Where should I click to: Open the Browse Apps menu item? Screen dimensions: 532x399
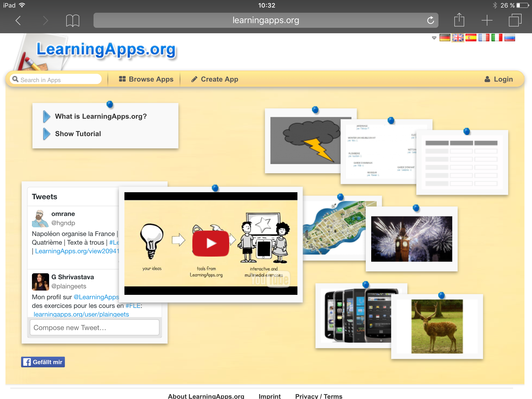pos(146,79)
